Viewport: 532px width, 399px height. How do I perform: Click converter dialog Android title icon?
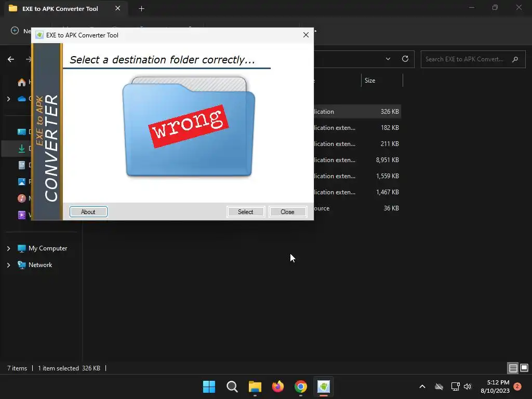[39, 35]
